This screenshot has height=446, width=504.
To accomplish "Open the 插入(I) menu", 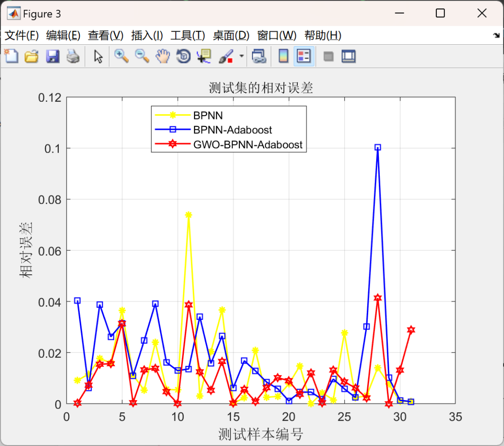I will point(147,35).
